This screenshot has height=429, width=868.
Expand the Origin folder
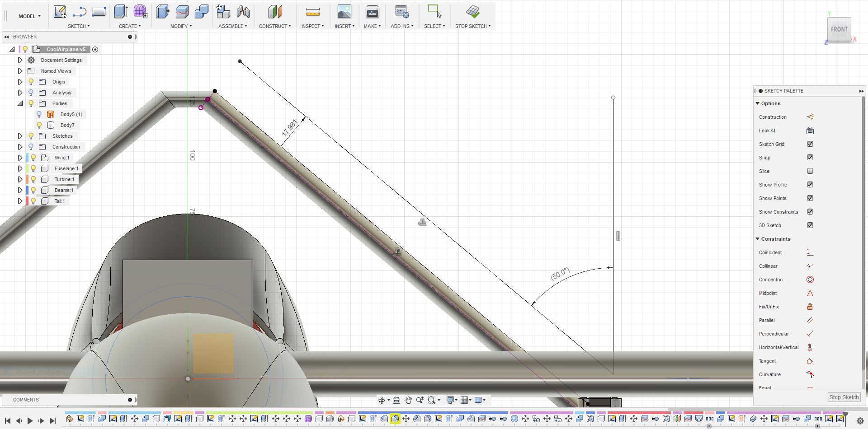pos(20,82)
